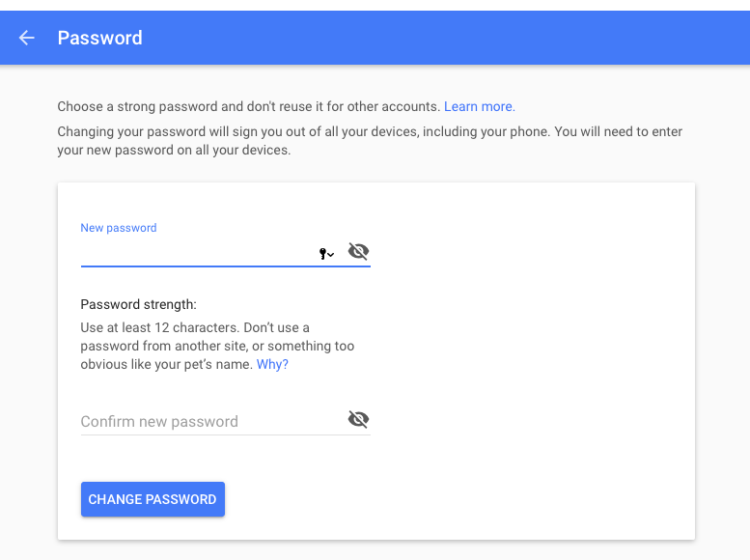Click the empty right side of the white card

pyautogui.click(x=531, y=359)
